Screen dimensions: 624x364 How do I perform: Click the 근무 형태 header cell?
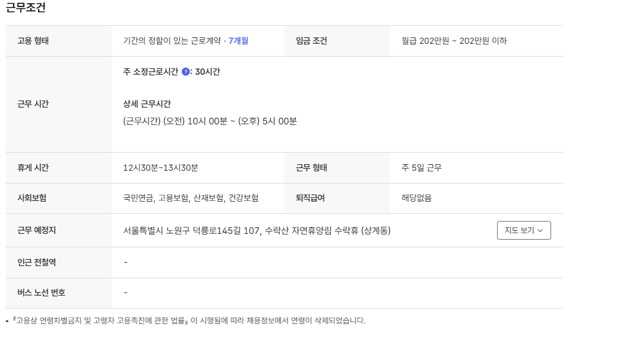coord(311,168)
